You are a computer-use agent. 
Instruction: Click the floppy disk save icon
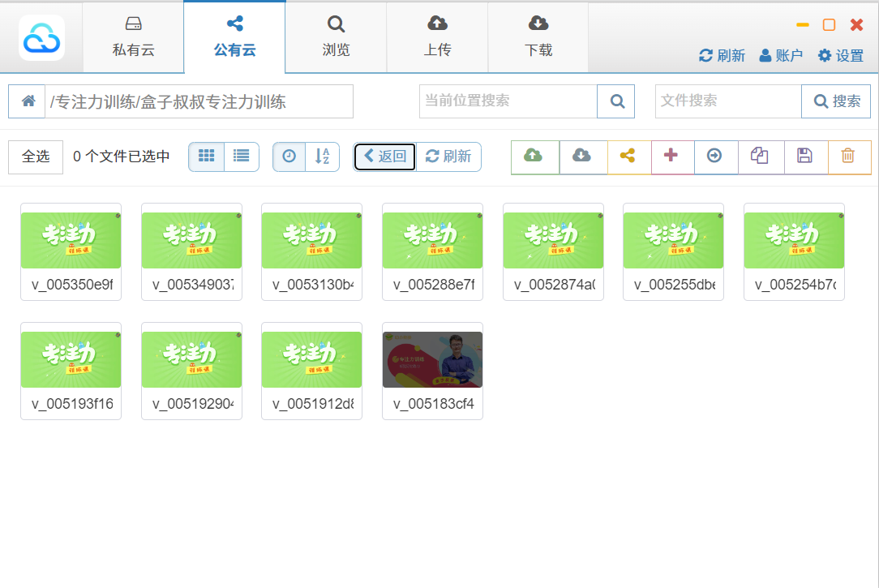pos(805,157)
